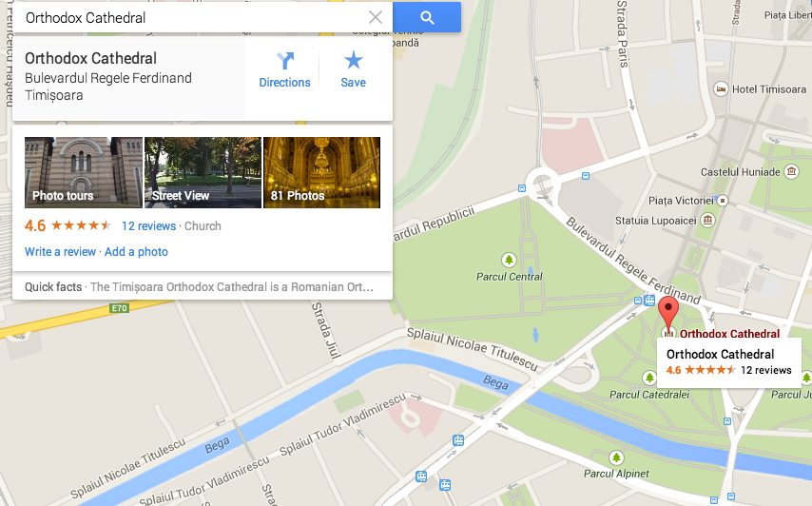Click the Hotel Timisoara bed icon
This screenshot has height=506, width=812.
click(721, 89)
